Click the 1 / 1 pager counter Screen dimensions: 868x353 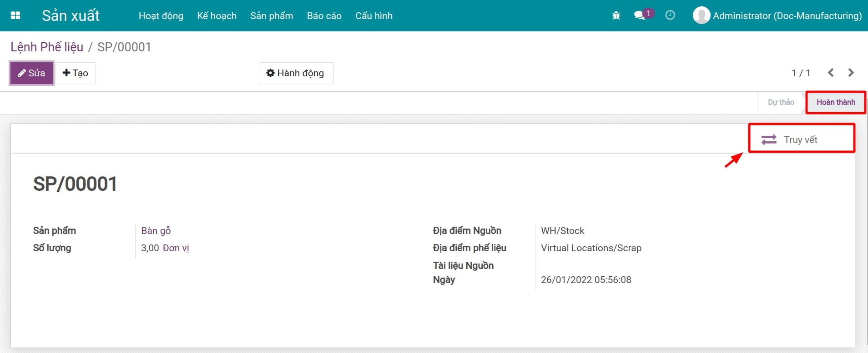[x=801, y=73]
